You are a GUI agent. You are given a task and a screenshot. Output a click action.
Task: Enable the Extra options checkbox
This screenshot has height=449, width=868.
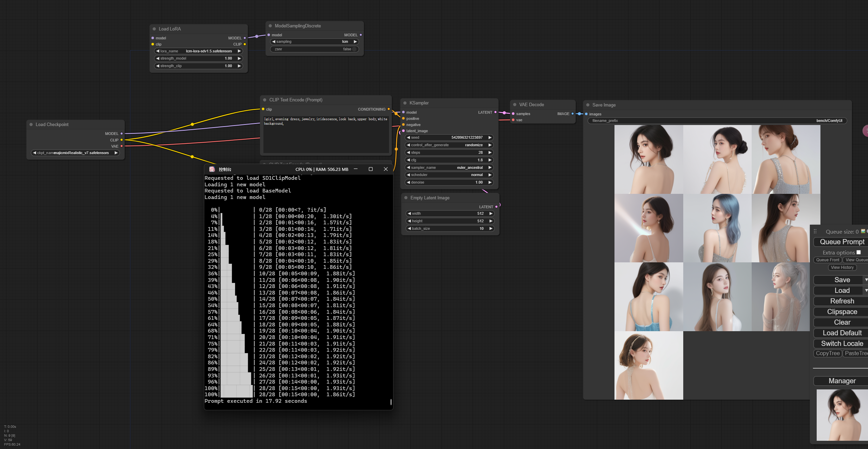click(858, 252)
